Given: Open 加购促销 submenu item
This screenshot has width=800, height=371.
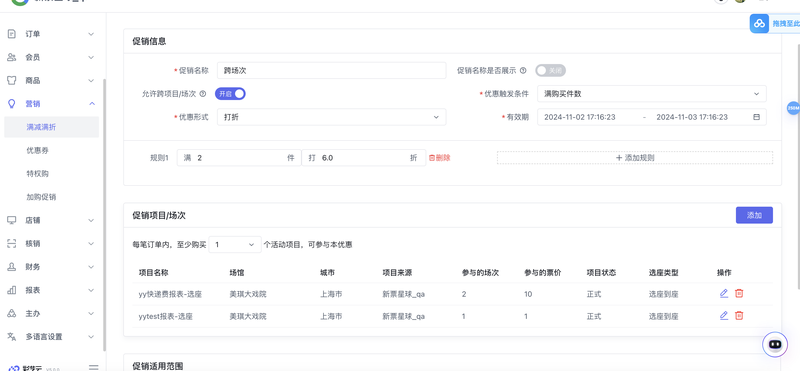Looking at the screenshot, I should point(41,197).
